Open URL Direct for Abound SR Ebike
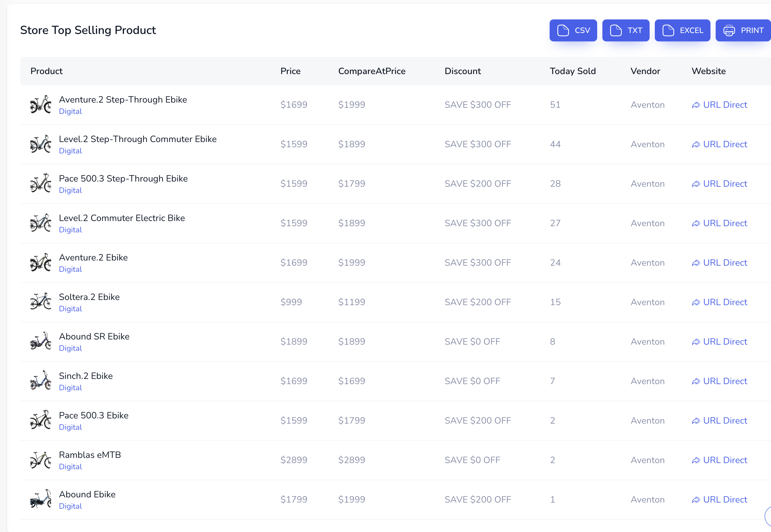 [725, 342]
